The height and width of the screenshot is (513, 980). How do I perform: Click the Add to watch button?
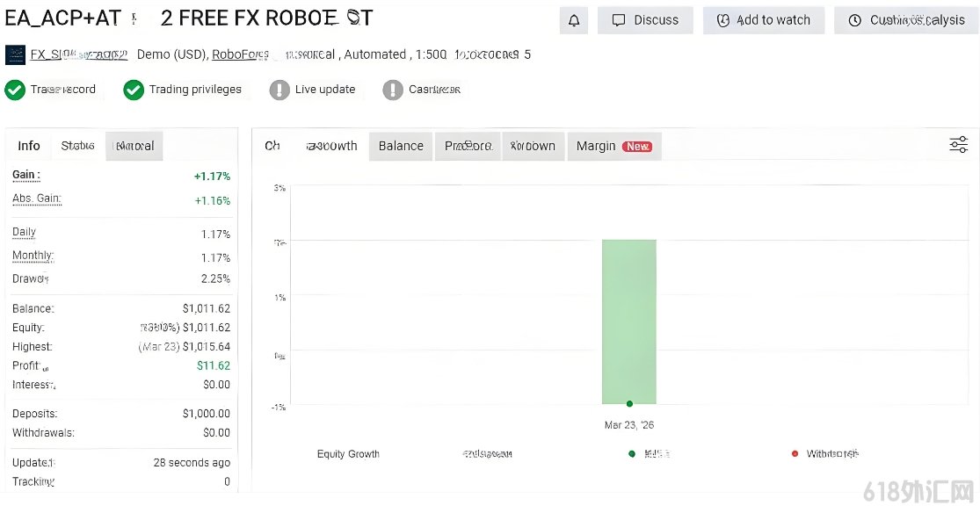(763, 20)
